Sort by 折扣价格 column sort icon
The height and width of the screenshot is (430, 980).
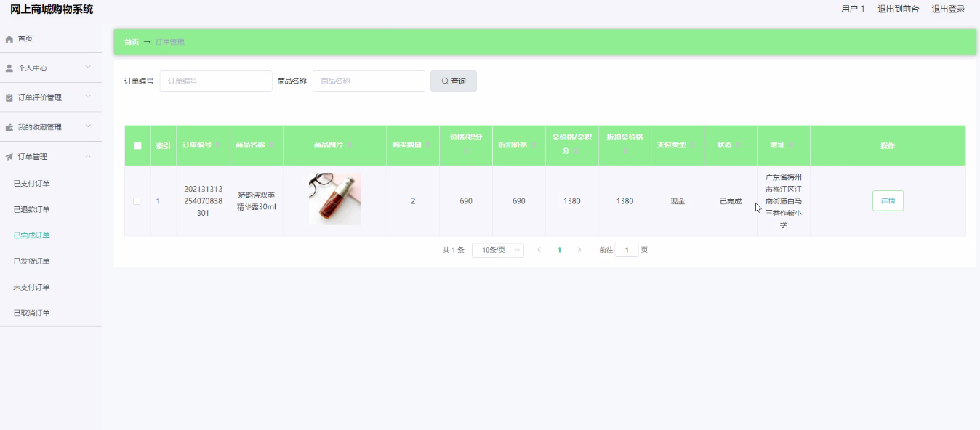(x=534, y=145)
